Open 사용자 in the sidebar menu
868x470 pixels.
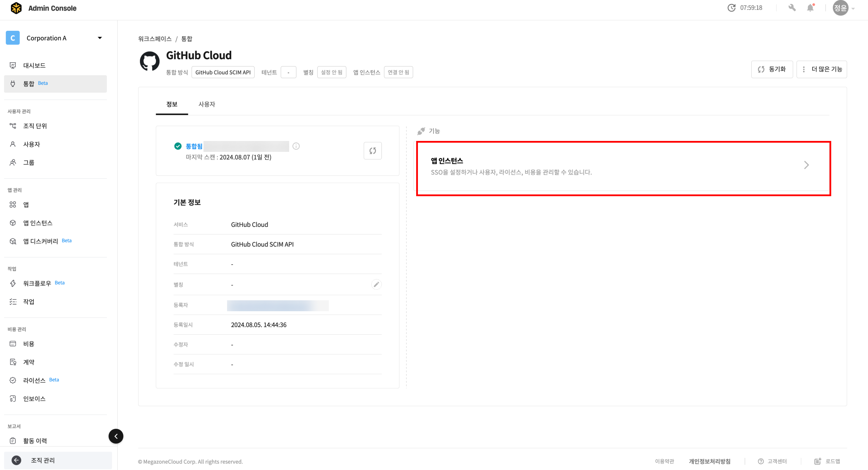(x=55, y=144)
